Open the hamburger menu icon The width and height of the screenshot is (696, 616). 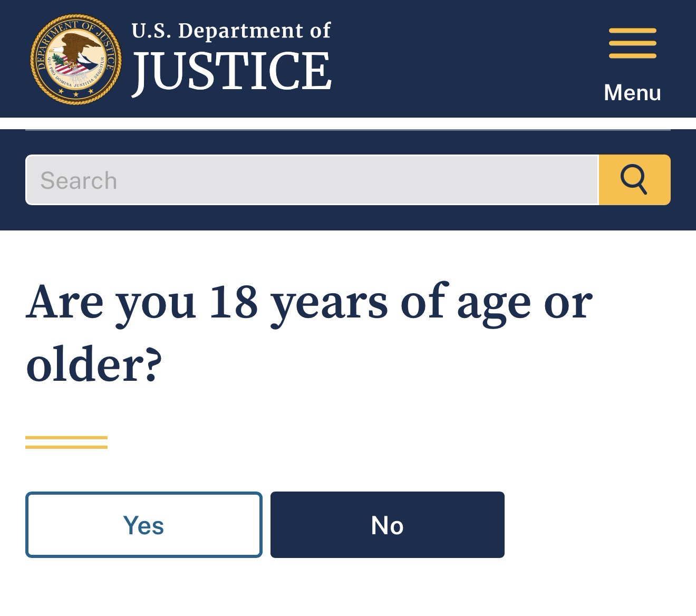(632, 43)
